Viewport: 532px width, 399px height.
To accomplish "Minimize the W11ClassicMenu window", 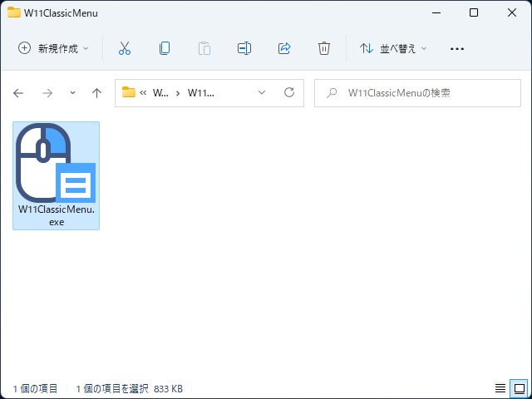I will (x=436, y=13).
